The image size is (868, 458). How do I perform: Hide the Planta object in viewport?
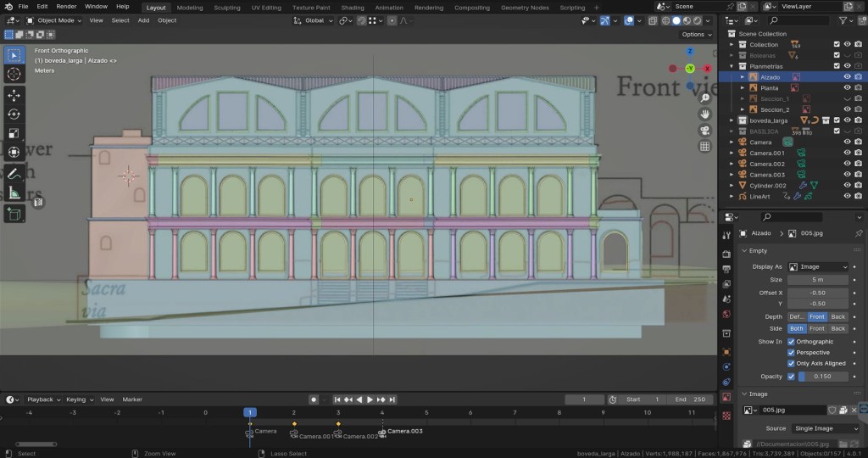pyautogui.click(x=847, y=88)
